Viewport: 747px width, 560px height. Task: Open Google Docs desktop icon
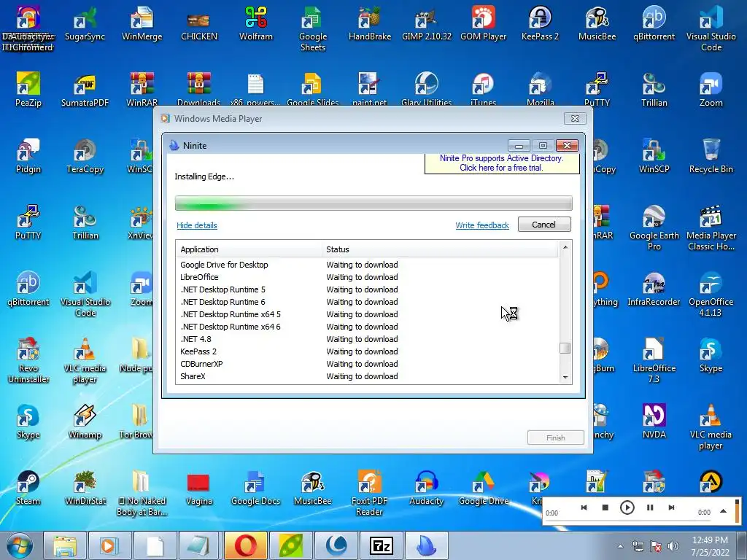click(256, 488)
